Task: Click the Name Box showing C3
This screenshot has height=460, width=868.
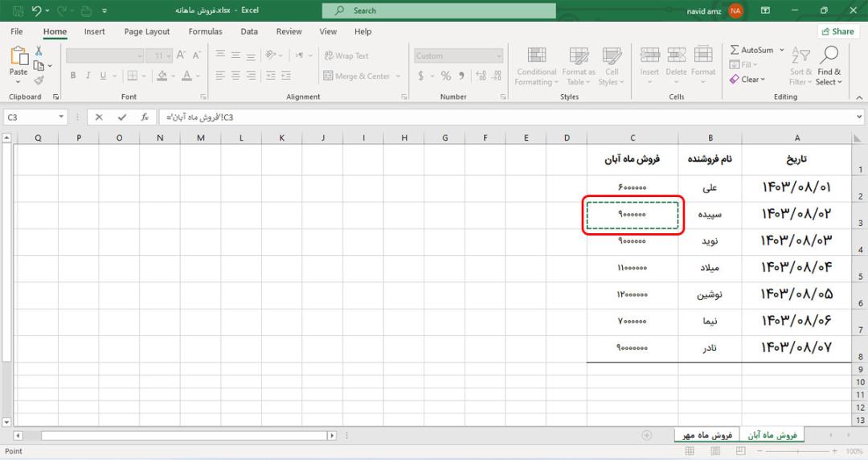Action: click(30, 117)
